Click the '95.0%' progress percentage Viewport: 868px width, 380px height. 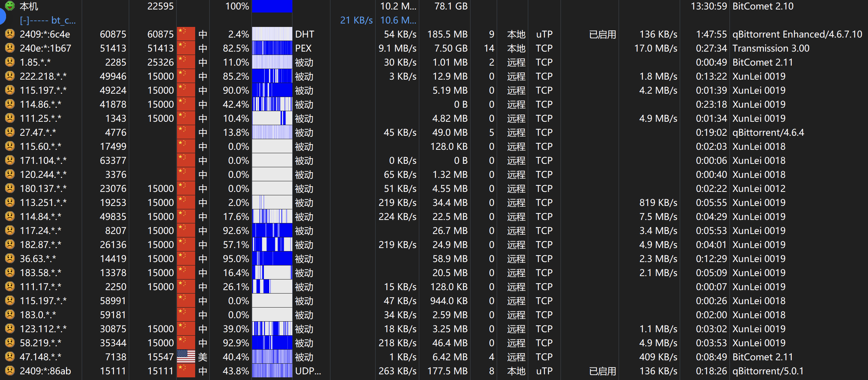coord(236,259)
